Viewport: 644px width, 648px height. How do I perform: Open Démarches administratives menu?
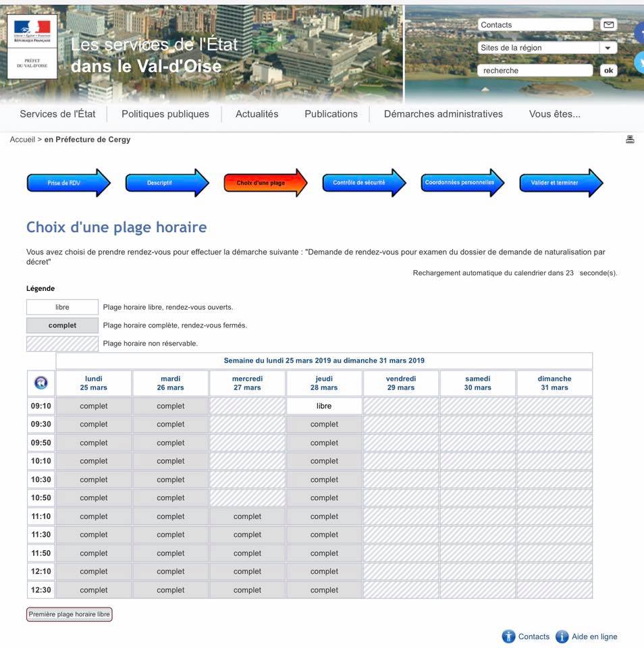click(x=443, y=114)
